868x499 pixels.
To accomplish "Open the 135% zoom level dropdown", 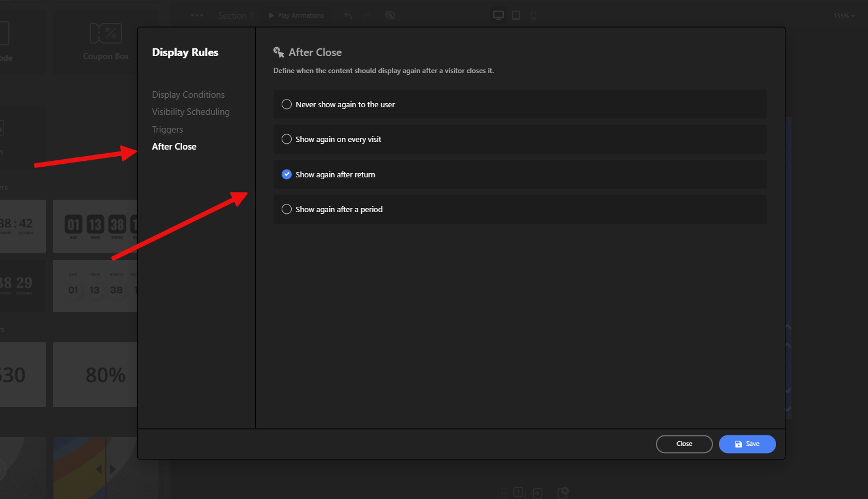I will [844, 16].
